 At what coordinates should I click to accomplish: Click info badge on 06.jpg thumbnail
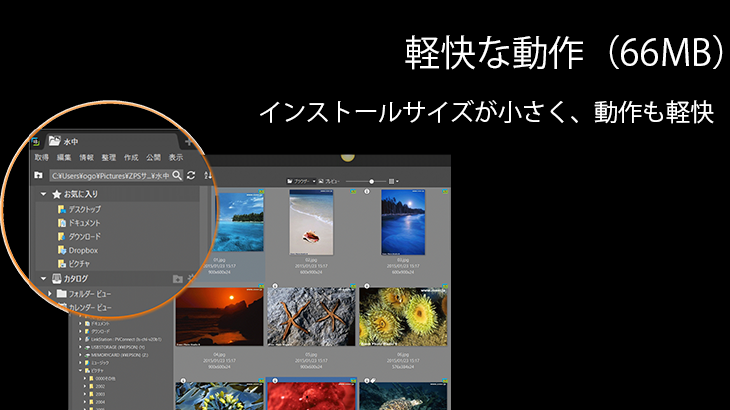[x=367, y=286]
